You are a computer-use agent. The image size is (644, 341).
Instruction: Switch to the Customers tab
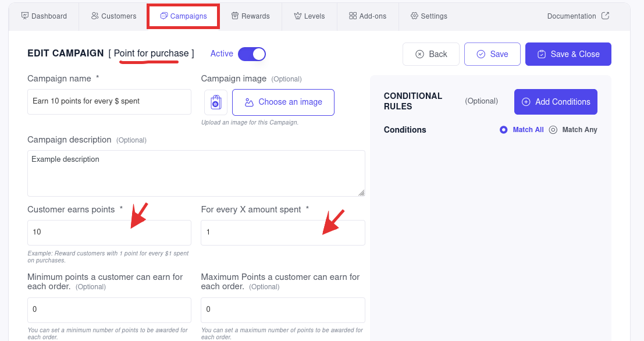[x=114, y=16]
